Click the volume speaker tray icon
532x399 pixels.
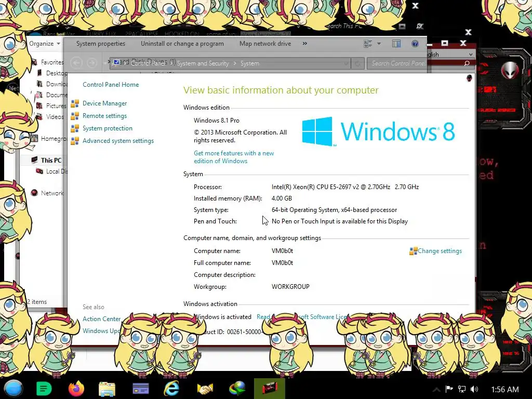click(x=474, y=389)
